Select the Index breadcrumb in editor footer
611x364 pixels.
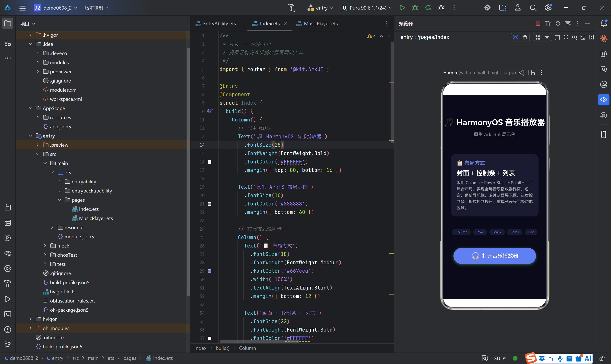coord(200,348)
